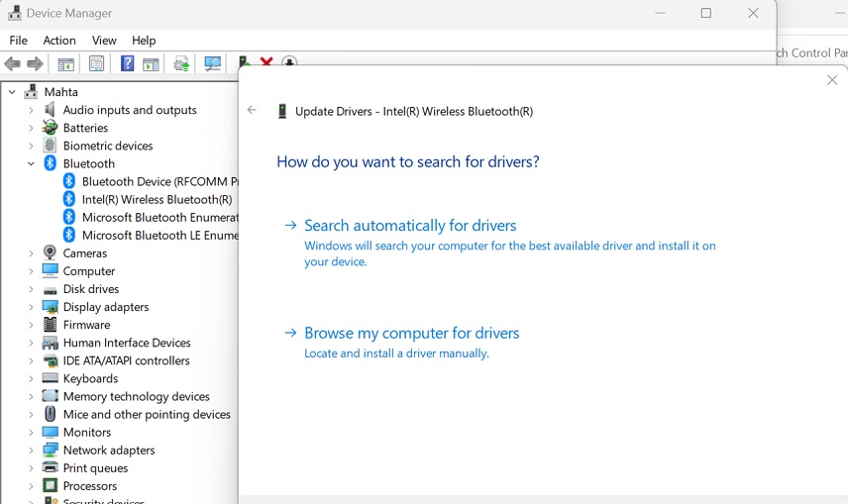Open the File menu
Viewport: 848px width, 504px height.
click(19, 40)
